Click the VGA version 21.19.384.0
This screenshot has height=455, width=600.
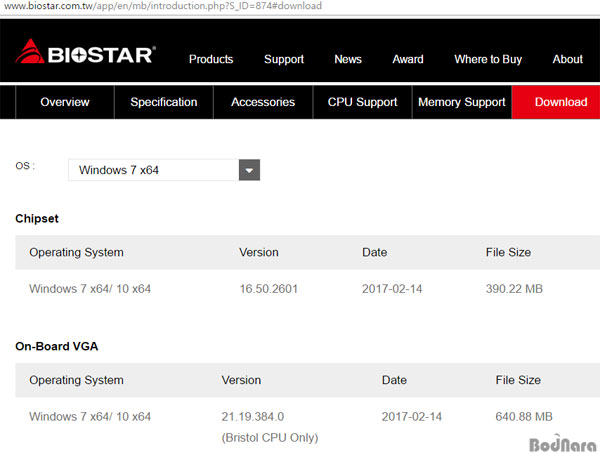(x=253, y=416)
